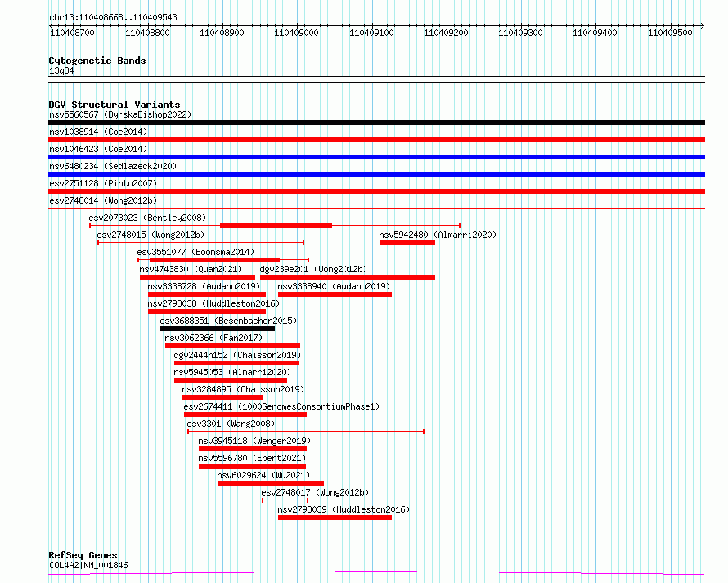
Task: Select nsv2793039 (Huddleston2016) variant label
Action: click(344, 509)
